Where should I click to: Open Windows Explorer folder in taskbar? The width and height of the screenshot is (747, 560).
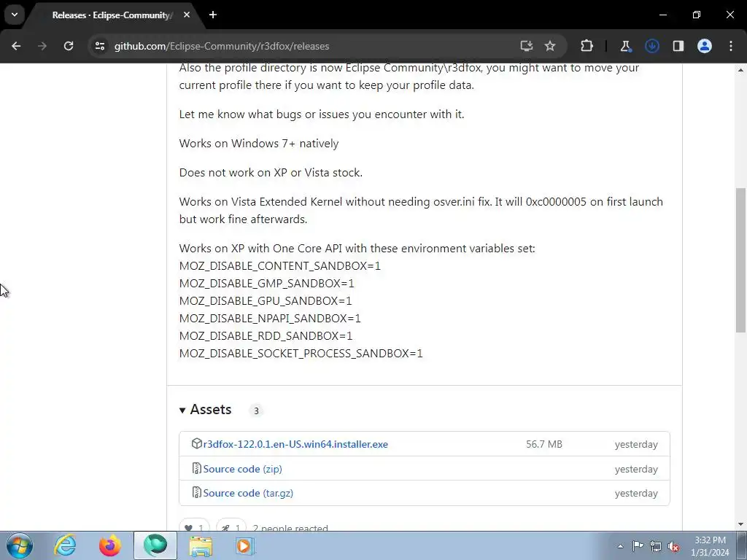point(201,545)
